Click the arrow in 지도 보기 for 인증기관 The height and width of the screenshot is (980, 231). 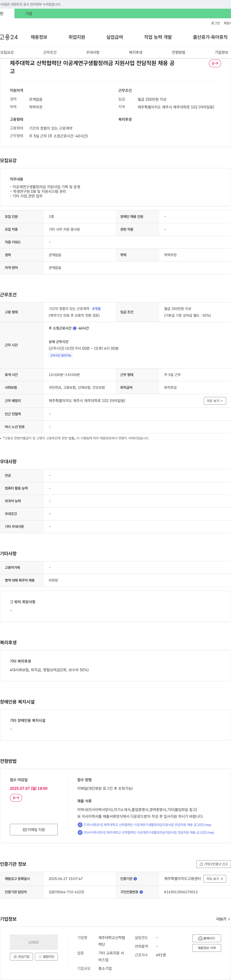tap(222, 879)
